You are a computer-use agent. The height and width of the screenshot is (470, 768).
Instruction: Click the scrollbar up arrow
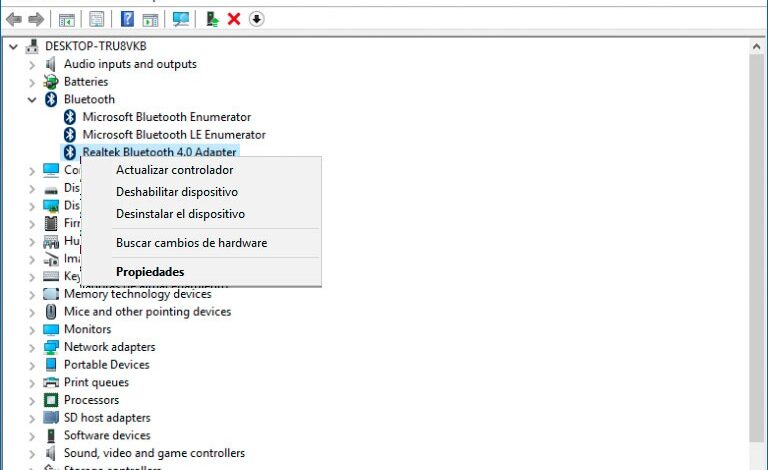tap(757, 47)
